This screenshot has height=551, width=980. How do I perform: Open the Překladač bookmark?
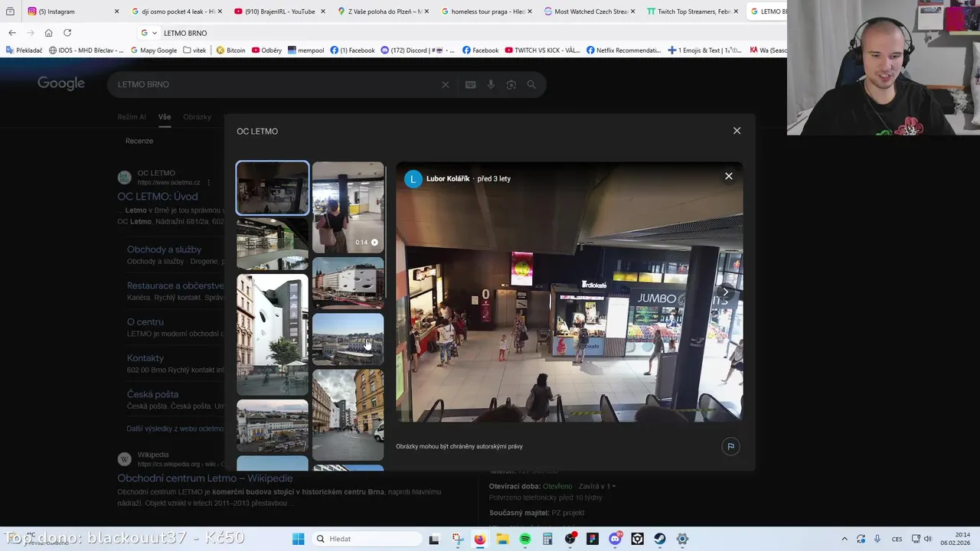point(24,51)
